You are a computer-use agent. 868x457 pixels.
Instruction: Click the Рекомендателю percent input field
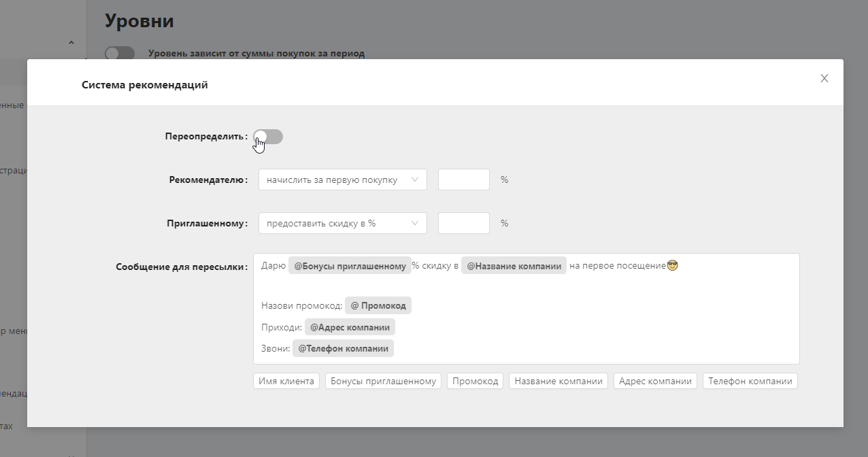[464, 180]
